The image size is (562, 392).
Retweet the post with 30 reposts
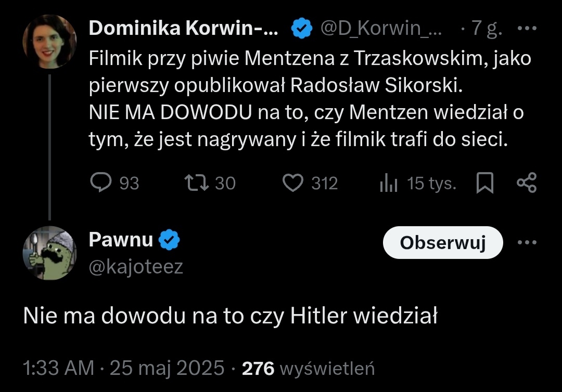(x=195, y=183)
